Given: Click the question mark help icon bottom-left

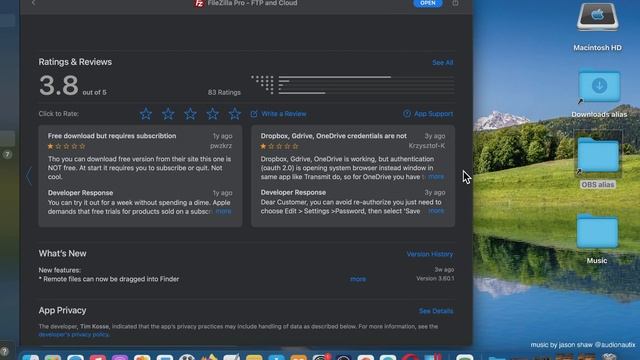Looking at the screenshot, I should [x=4, y=351].
